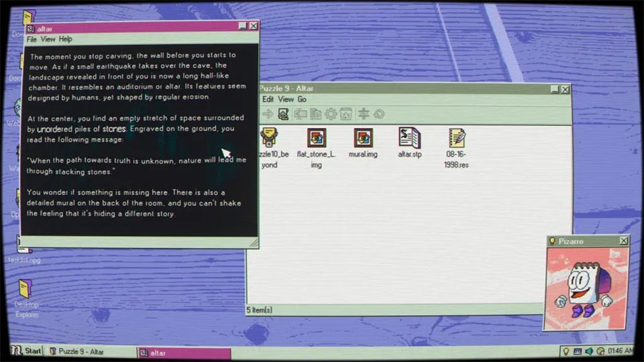
Task: Open the Help menu in altar window
Action: tap(65, 39)
